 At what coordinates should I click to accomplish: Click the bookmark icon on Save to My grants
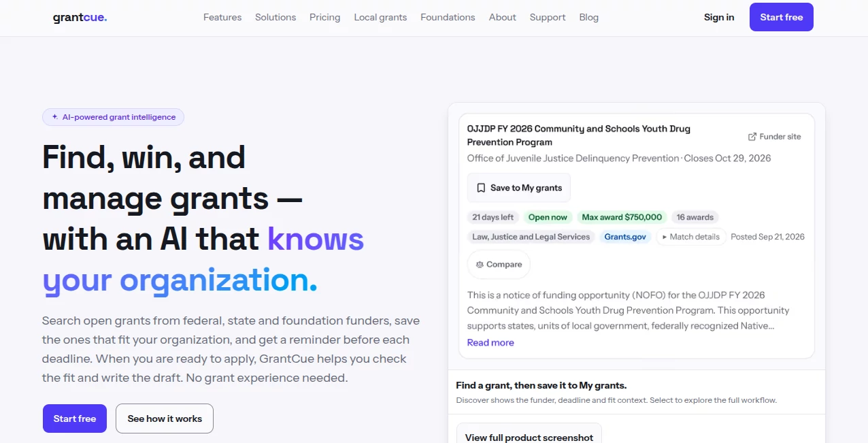point(481,188)
